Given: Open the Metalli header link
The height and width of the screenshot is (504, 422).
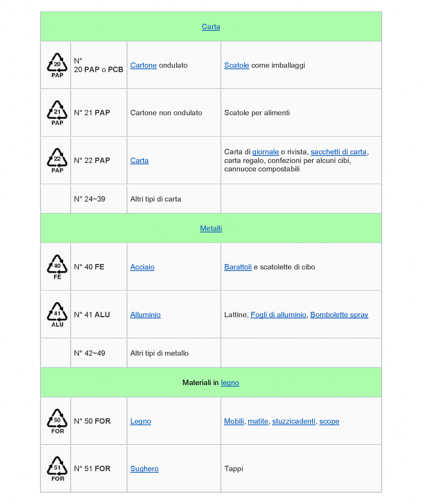Looking at the screenshot, I should pyautogui.click(x=211, y=228).
